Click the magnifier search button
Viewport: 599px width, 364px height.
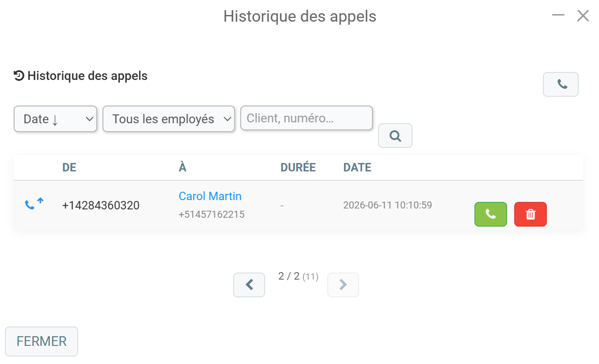coord(395,136)
